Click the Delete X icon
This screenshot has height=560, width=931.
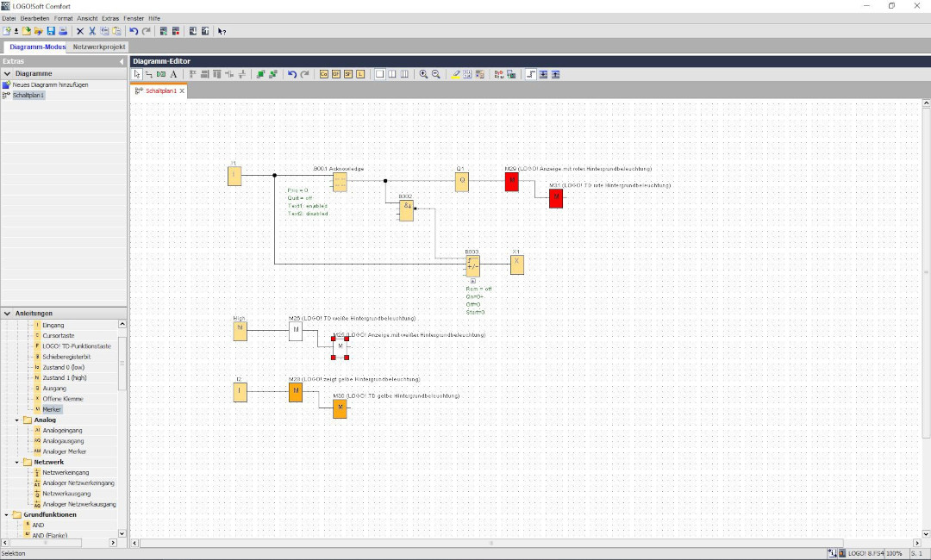80,31
